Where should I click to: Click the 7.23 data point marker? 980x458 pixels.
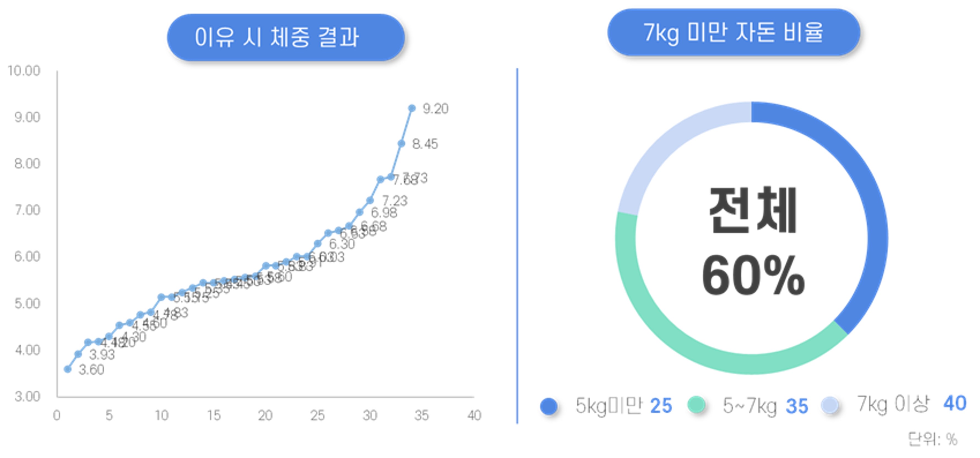370,200
